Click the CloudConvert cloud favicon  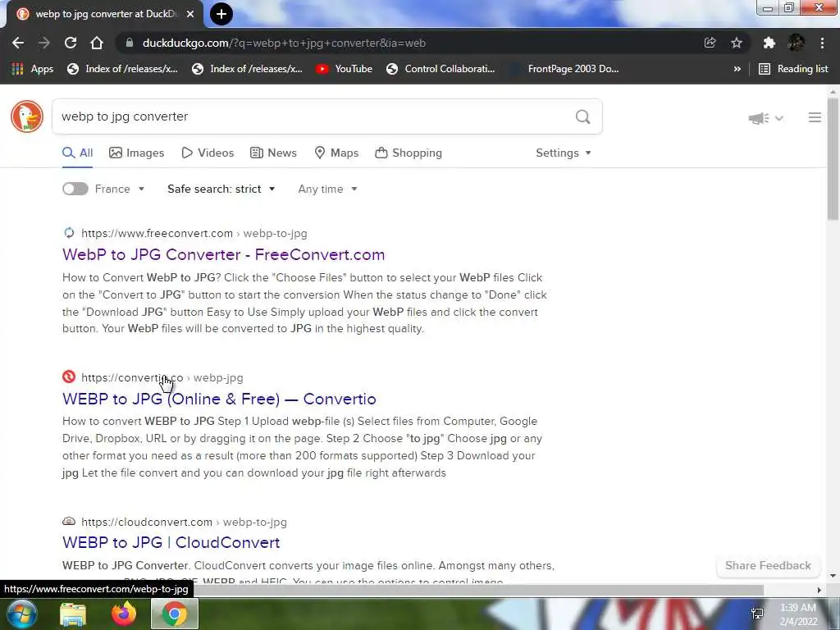(69, 521)
